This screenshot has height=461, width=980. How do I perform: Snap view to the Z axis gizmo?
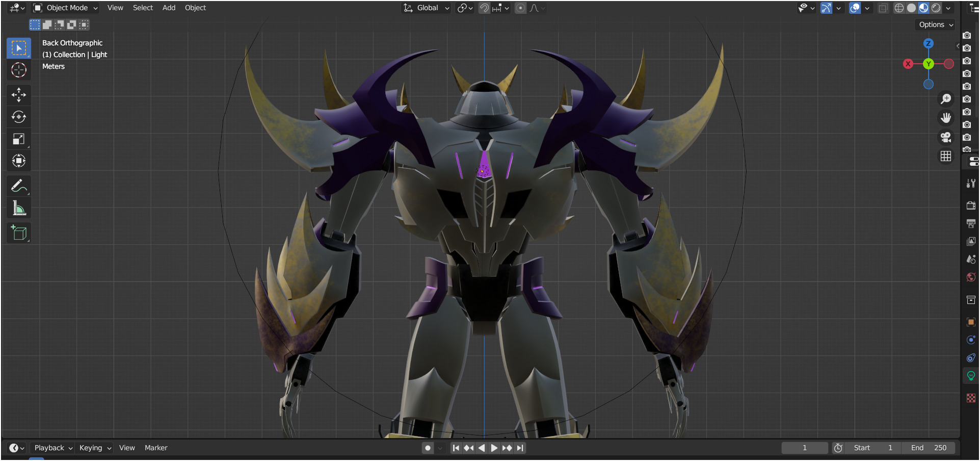[x=929, y=43]
